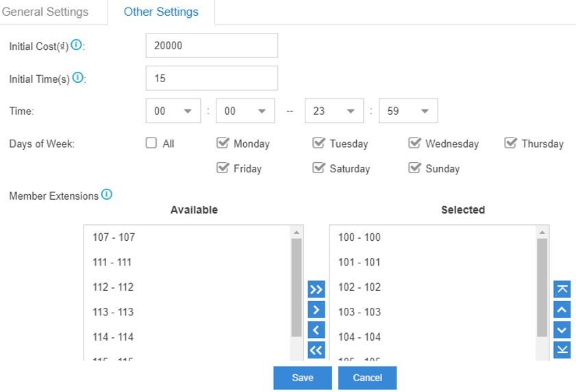Show info tooltip for Initial Cost

(x=76, y=44)
